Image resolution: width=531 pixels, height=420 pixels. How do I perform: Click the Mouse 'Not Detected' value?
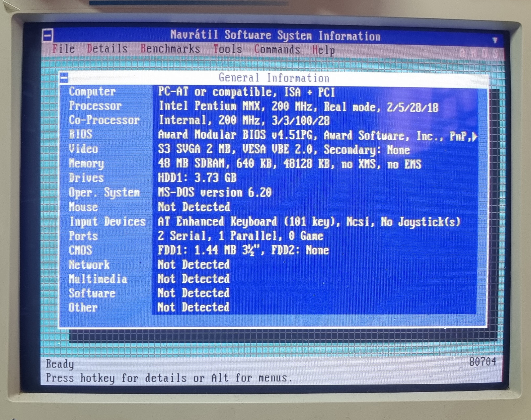point(194,207)
